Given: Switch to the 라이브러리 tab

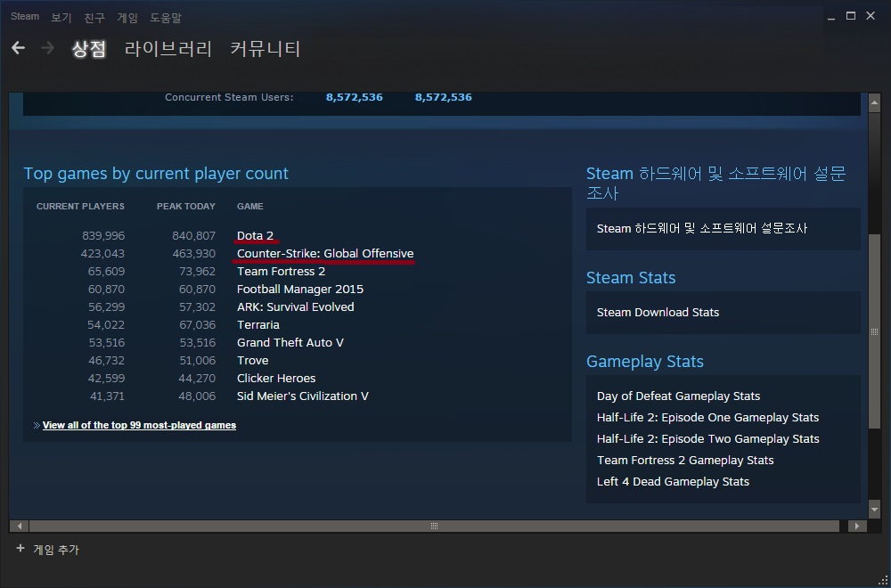Looking at the screenshot, I should point(168,49).
